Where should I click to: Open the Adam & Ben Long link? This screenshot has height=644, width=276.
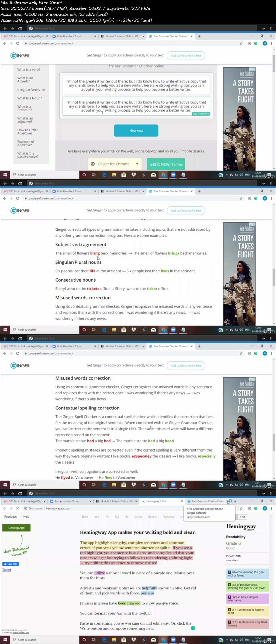21,632
